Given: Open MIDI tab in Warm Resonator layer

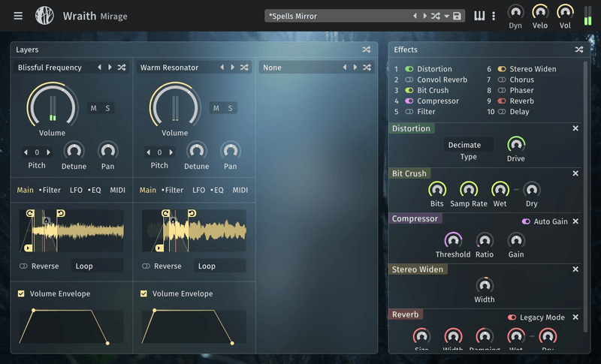Looking at the screenshot, I should [x=240, y=190].
